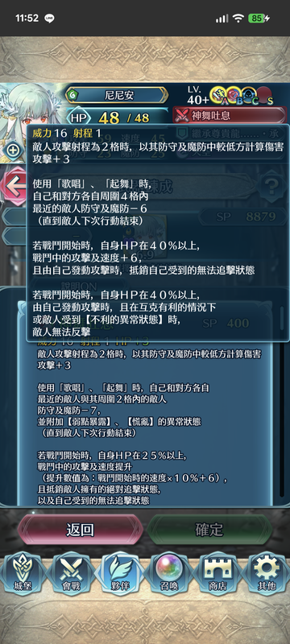Image resolution: width=290 pixels, height=644 pixels.
Task: Tap the hero portrait thumbnail
Action: click(x=31, y=103)
